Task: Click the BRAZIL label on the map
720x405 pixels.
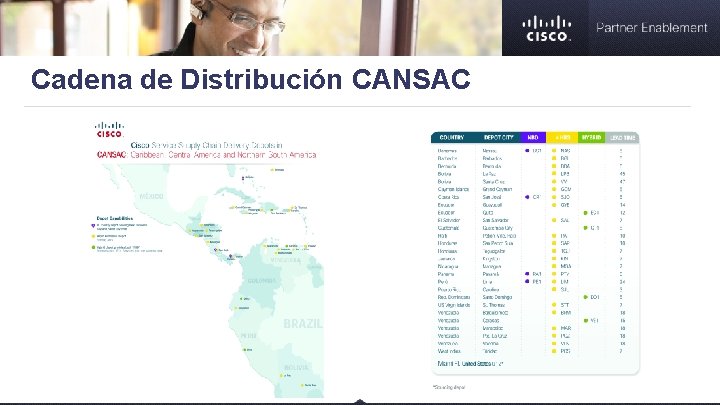Action: click(303, 324)
